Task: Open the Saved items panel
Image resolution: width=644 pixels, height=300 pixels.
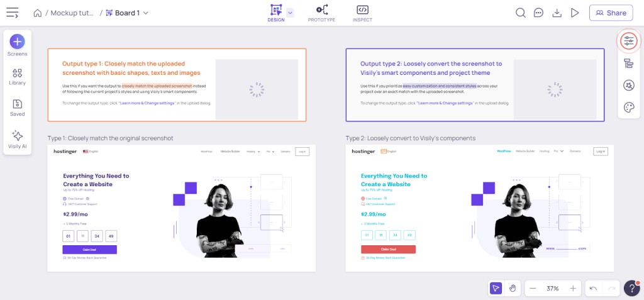Action: (x=17, y=108)
